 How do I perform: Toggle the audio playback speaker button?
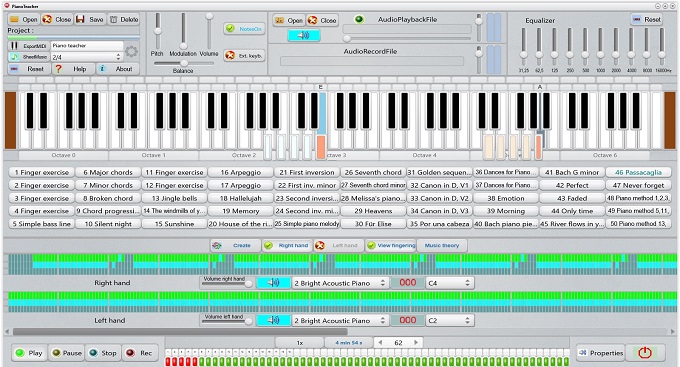(x=304, y=35)
